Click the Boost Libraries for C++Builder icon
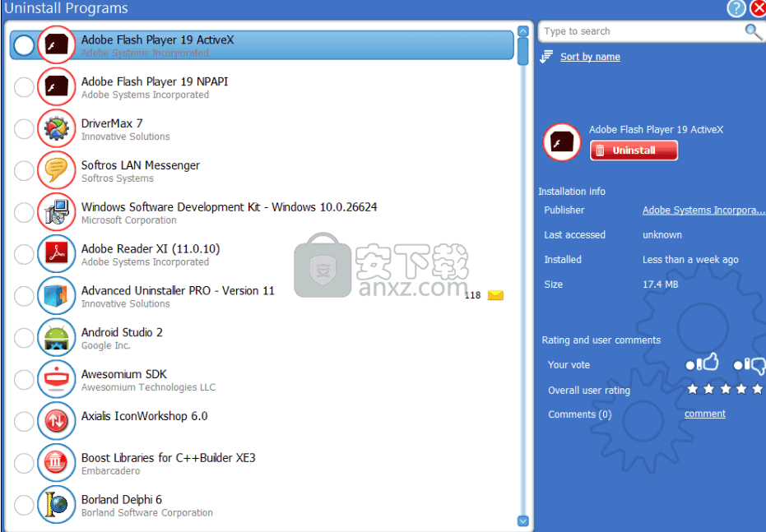 56,463
